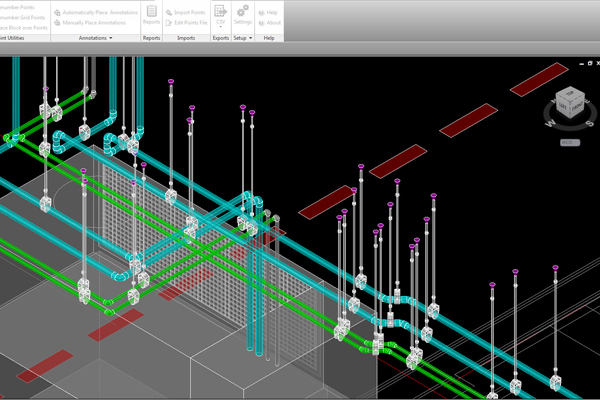600x400 pixels.
Task: Click Manually Place Annotations
Action: click(x=95, y=21)
